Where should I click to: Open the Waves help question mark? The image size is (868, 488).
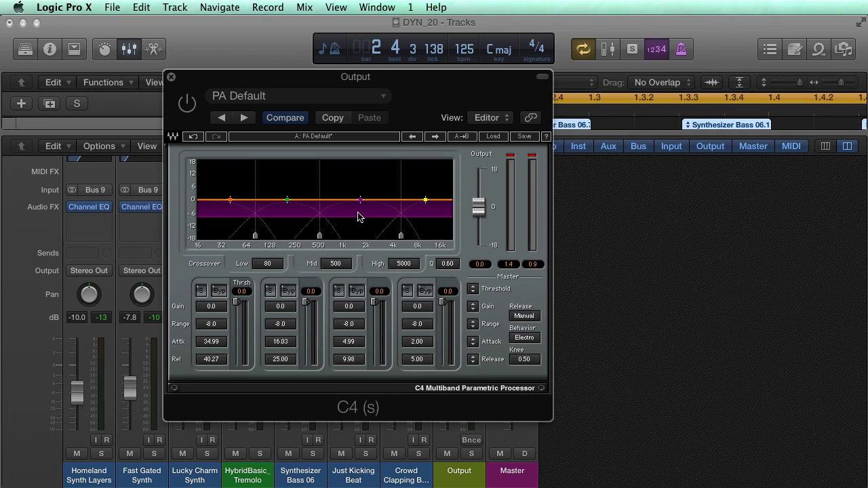tap(546, 136)
